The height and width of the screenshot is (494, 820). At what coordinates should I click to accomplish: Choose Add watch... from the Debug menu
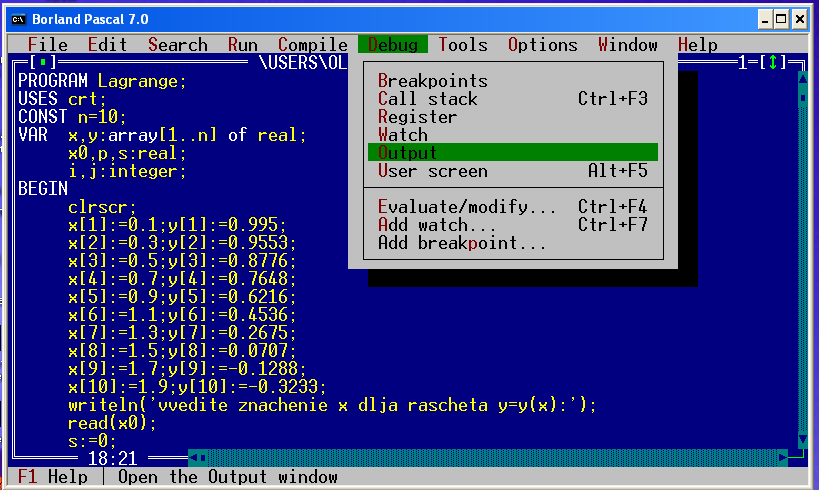click(x=512, y=225)
